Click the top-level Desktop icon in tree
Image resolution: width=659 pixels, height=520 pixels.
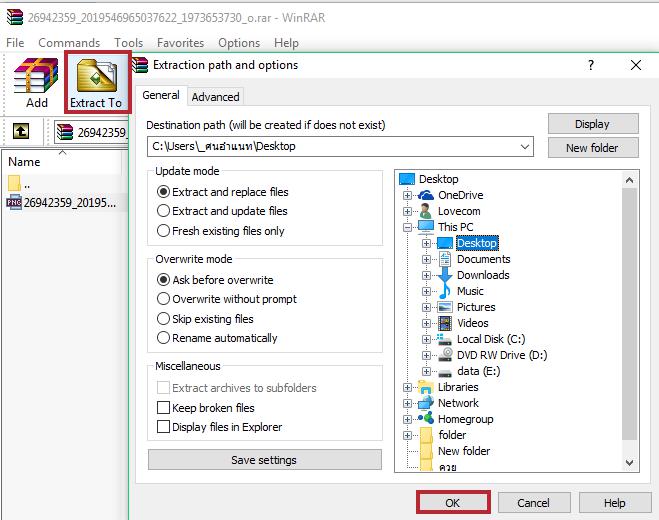[x=407, y=179]
